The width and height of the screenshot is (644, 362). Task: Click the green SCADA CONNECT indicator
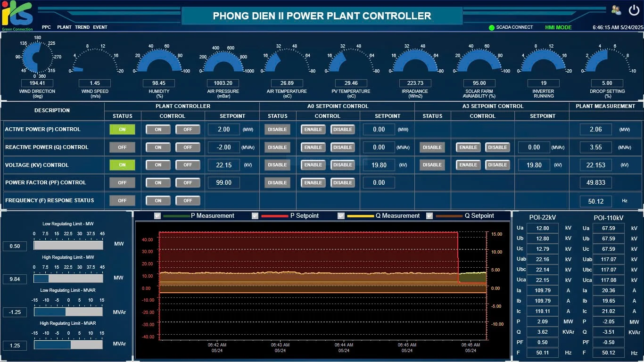point(492,27)
